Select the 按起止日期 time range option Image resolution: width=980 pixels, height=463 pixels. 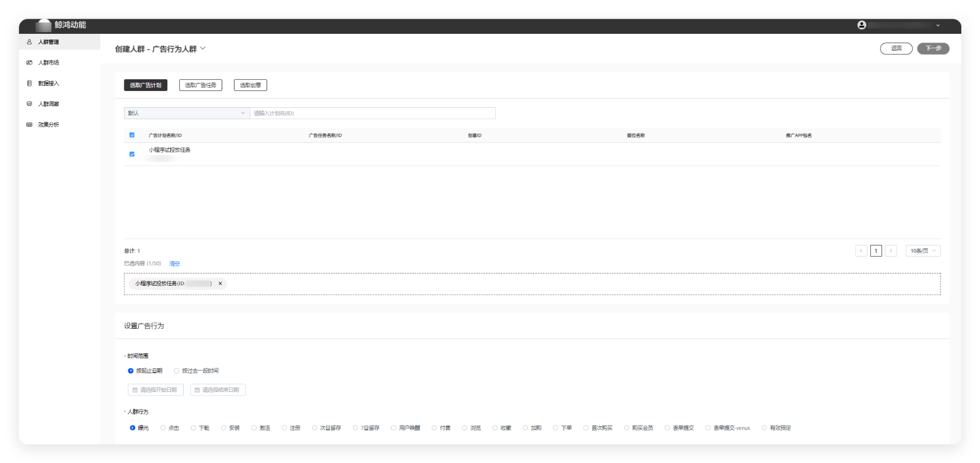point(145,371)
